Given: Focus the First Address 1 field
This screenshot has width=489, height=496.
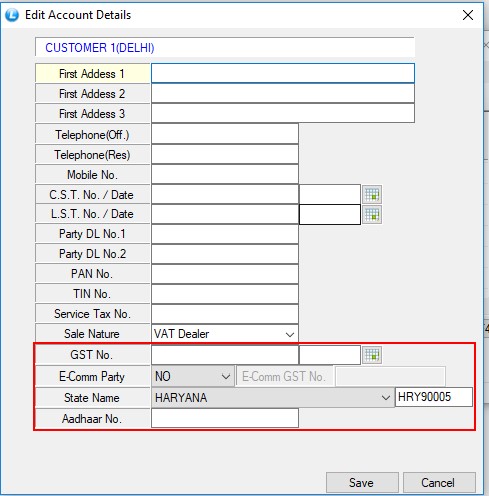Looking at the screenshot, I should [x=283, y=73].
